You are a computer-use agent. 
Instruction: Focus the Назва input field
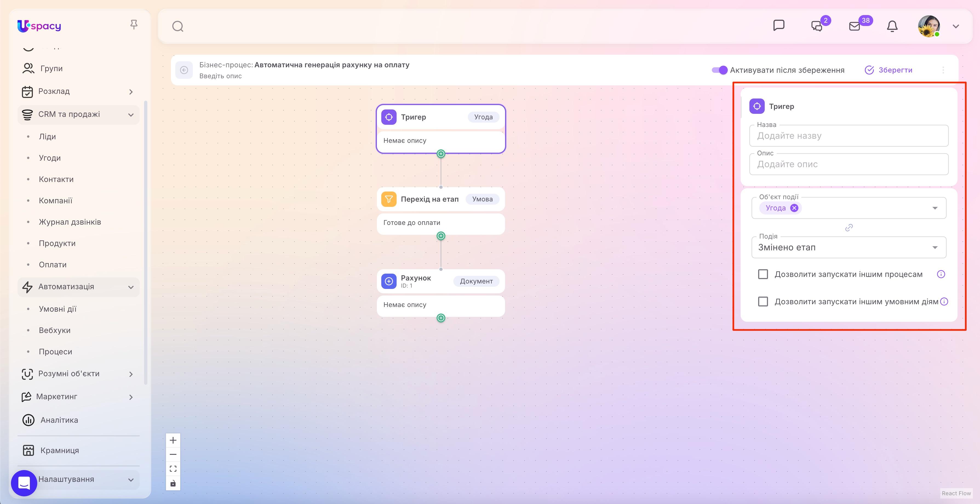[849, 136]
